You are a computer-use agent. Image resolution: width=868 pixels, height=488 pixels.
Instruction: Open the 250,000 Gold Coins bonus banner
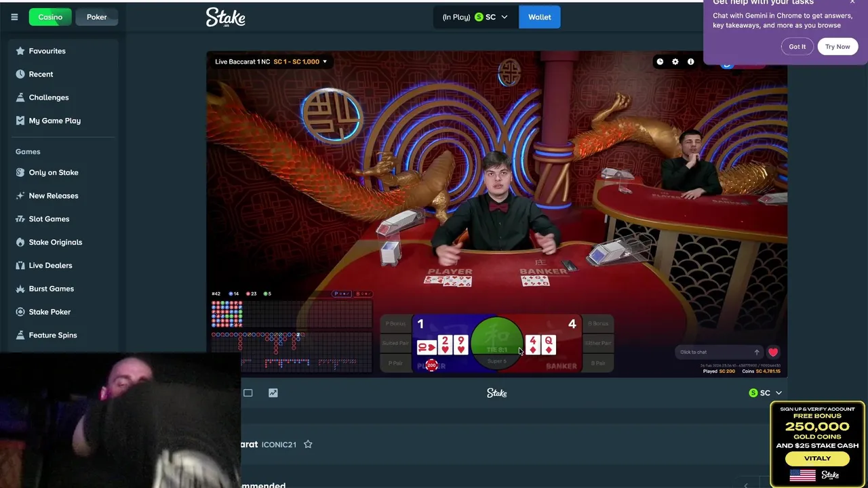pos(817,444)
